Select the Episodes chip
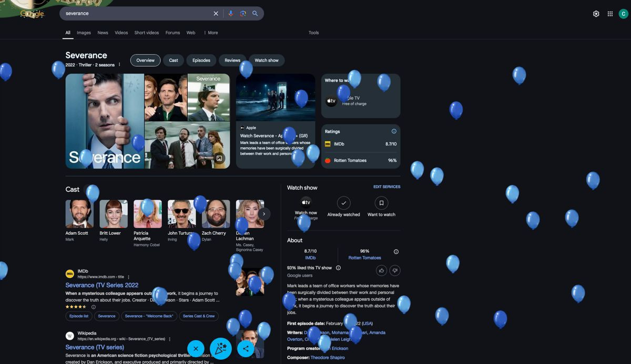631x364 pixels. [201, 60]
